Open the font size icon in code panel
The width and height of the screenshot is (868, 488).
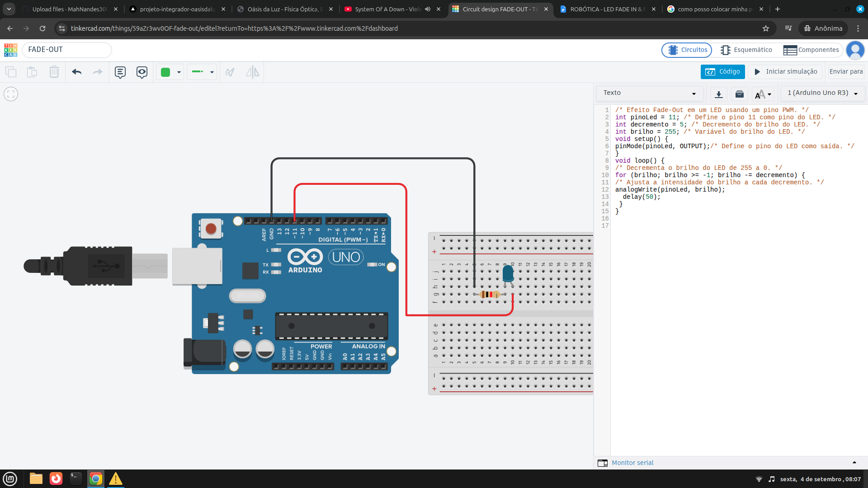pos(763,94)
